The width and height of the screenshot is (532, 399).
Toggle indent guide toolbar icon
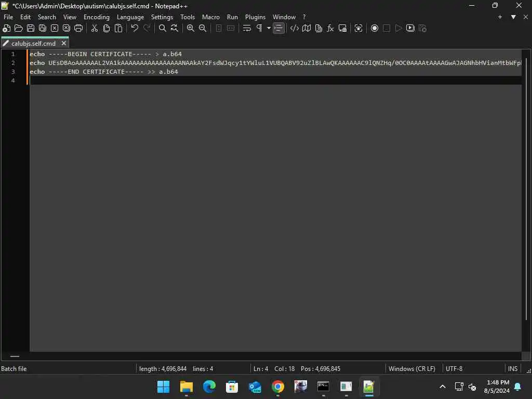(278, 28)
